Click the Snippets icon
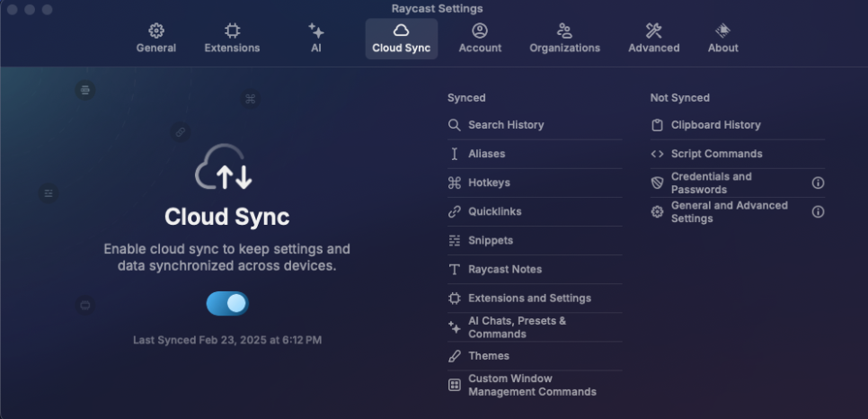Viewport: 868px width, 419px height. 455,241
